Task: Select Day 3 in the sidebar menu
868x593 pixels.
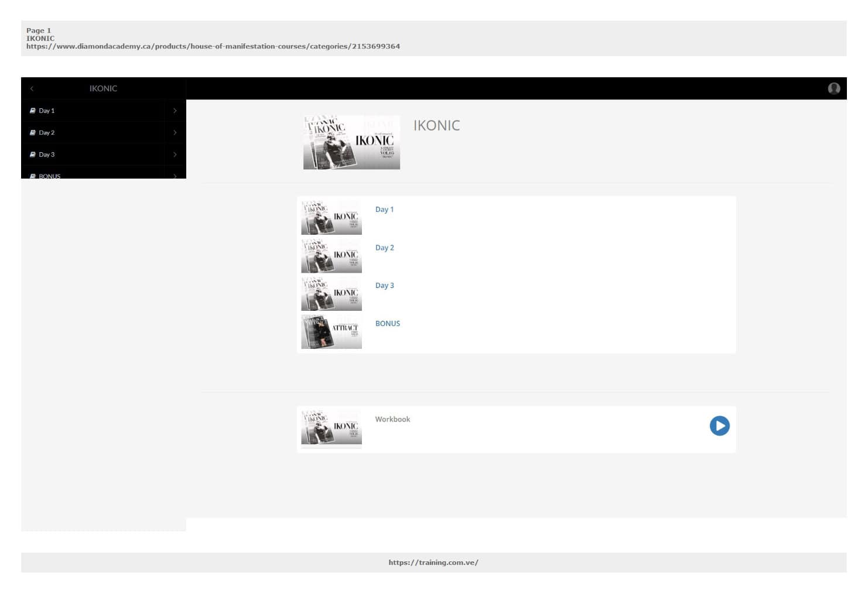Action: point(47,155)
